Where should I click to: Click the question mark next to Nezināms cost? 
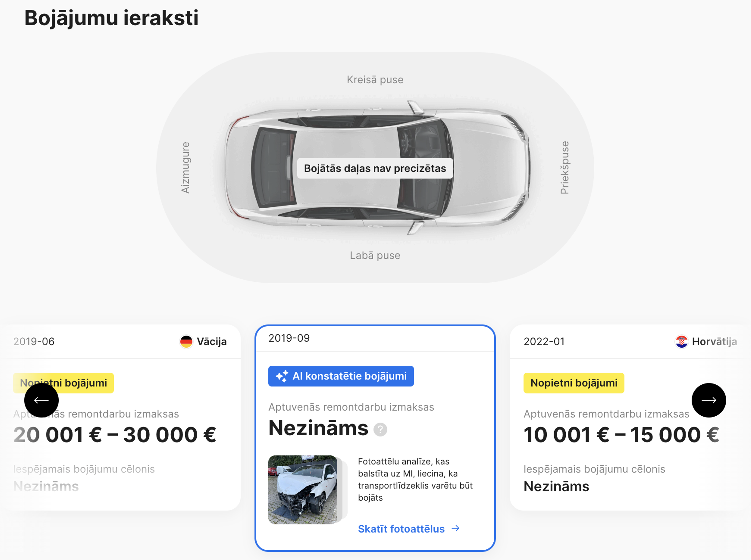click(x=380, y=430)
